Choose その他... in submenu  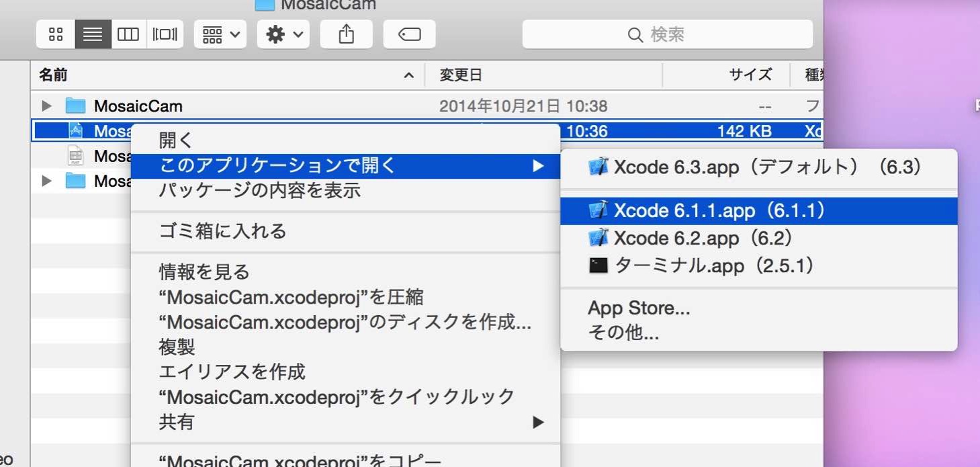(x=759, y=333)
